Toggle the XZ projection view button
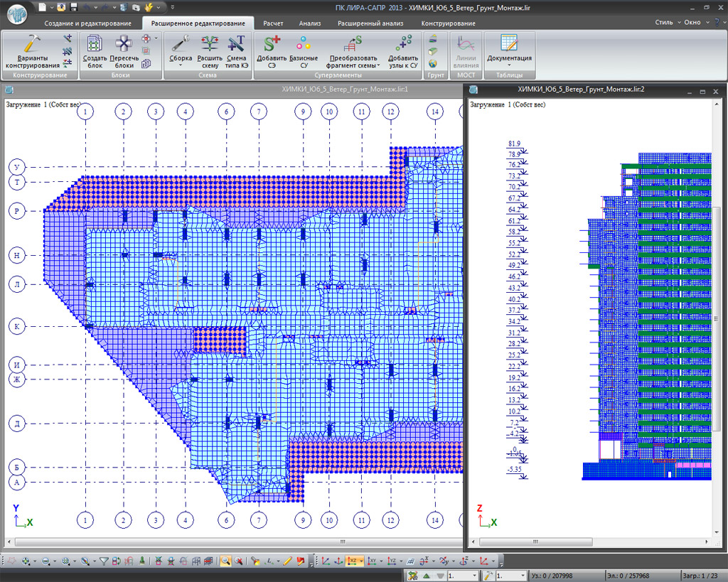Viewport: 728px width, 582px height. (x=353, y=561)
